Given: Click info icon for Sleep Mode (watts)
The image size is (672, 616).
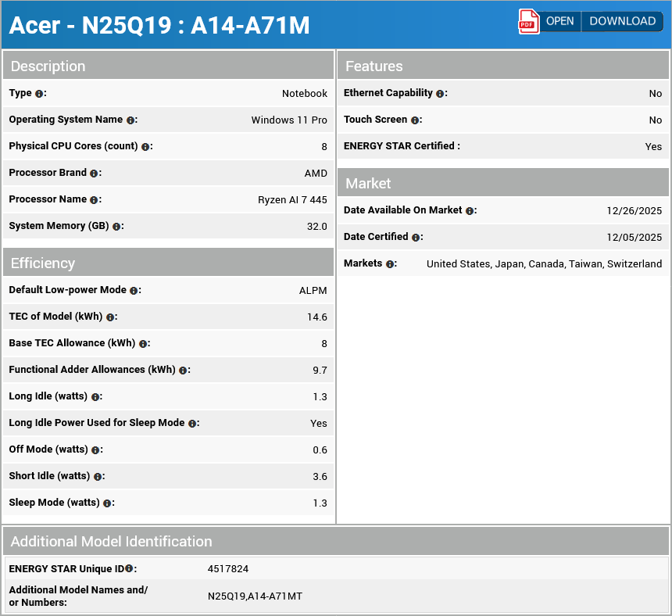Looking at the screenshot, I should point(107,503).
